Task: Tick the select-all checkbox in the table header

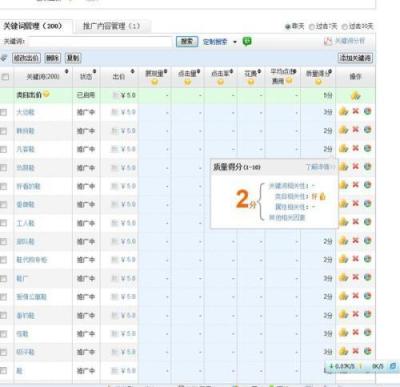Action: coord(5,77)
